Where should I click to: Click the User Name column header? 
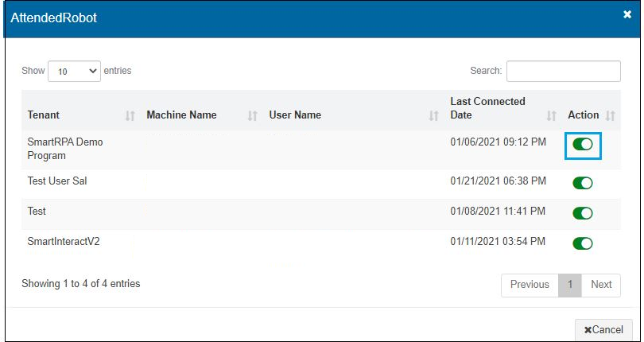[295, 115]
